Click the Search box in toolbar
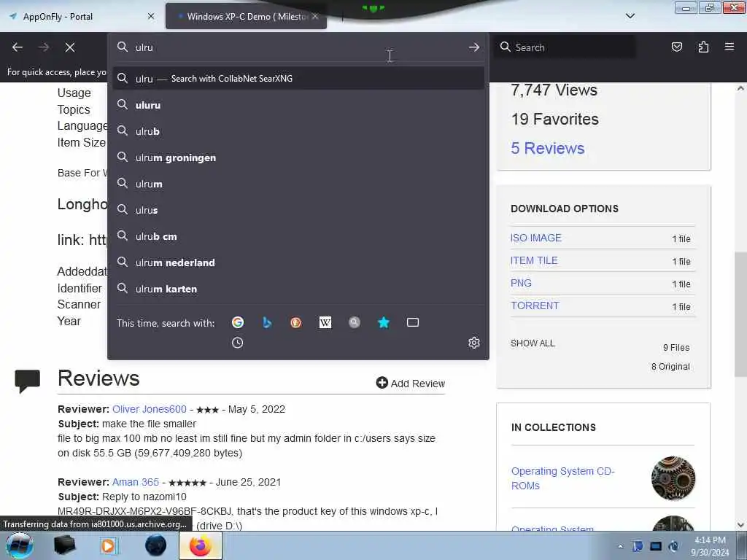The height and width of the screenshot is (560, 747). tap(565, 47)
